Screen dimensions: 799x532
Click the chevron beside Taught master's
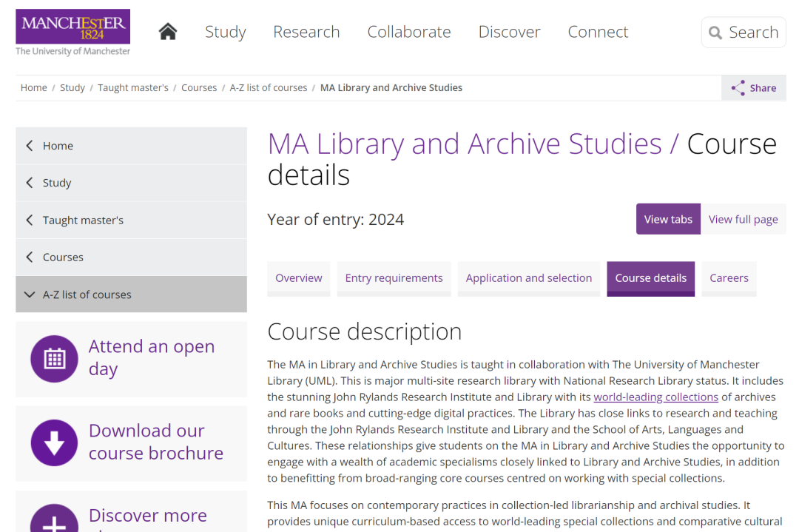point(30,220)
